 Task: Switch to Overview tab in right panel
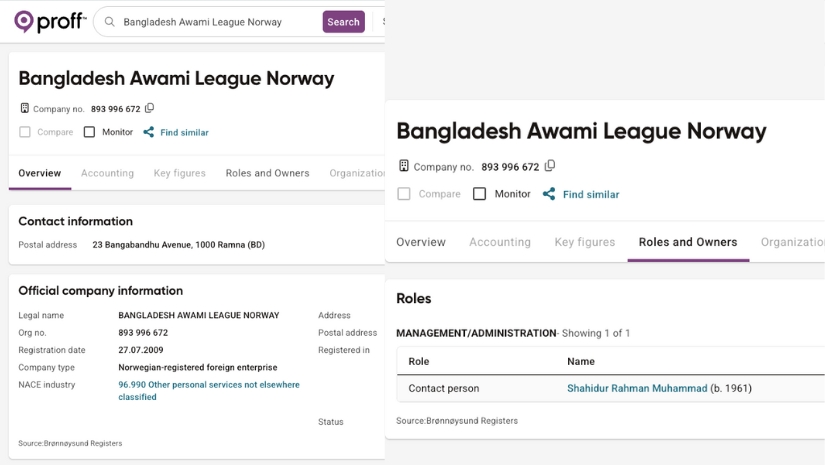click(x=421, y=242)
